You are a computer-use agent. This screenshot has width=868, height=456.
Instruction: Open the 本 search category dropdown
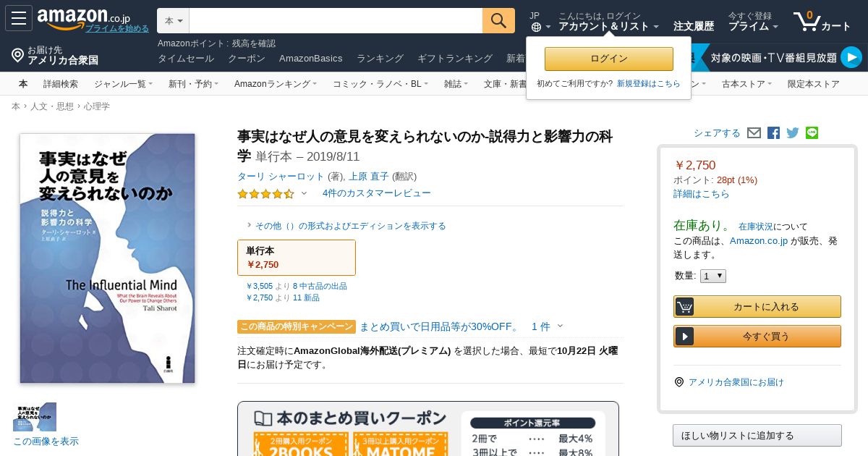tap(173, 21)
